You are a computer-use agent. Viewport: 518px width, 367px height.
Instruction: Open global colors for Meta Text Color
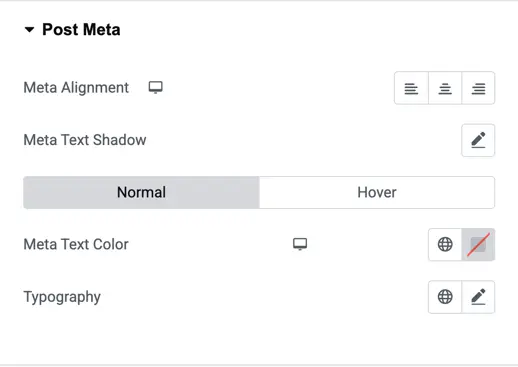coord(445,244)
